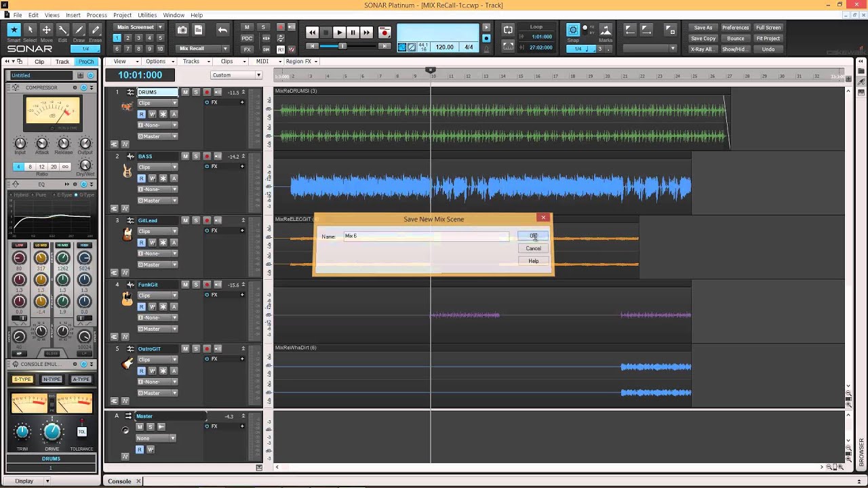Switch to the Clip inspector tab
868x488 pixels.
[39, 62]
